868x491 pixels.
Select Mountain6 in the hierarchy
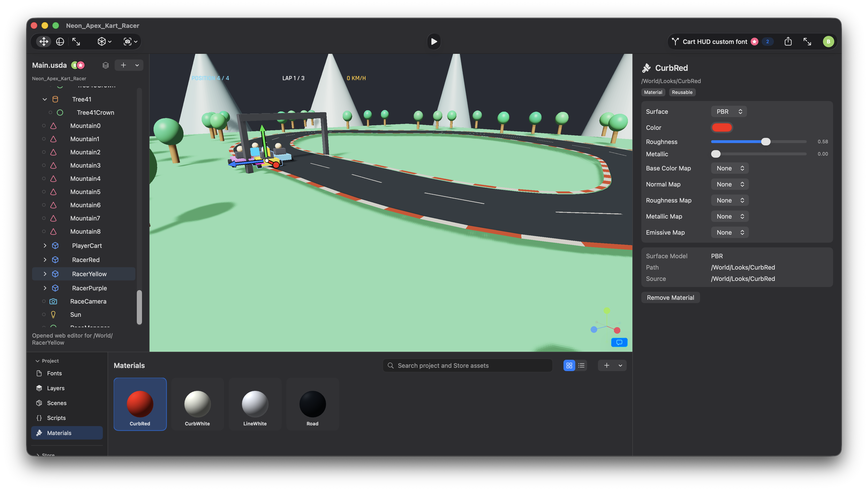point(85,205)
